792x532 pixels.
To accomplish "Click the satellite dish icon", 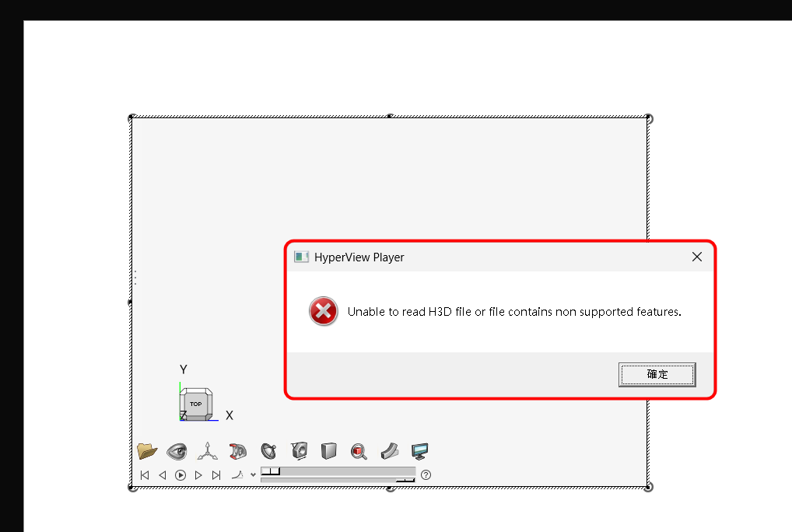I will [x=268, y=451].
